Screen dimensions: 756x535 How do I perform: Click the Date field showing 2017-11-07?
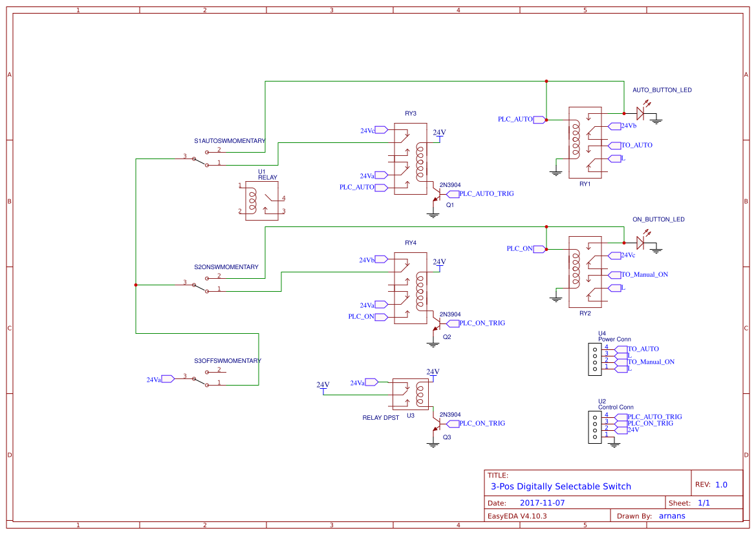542,502
